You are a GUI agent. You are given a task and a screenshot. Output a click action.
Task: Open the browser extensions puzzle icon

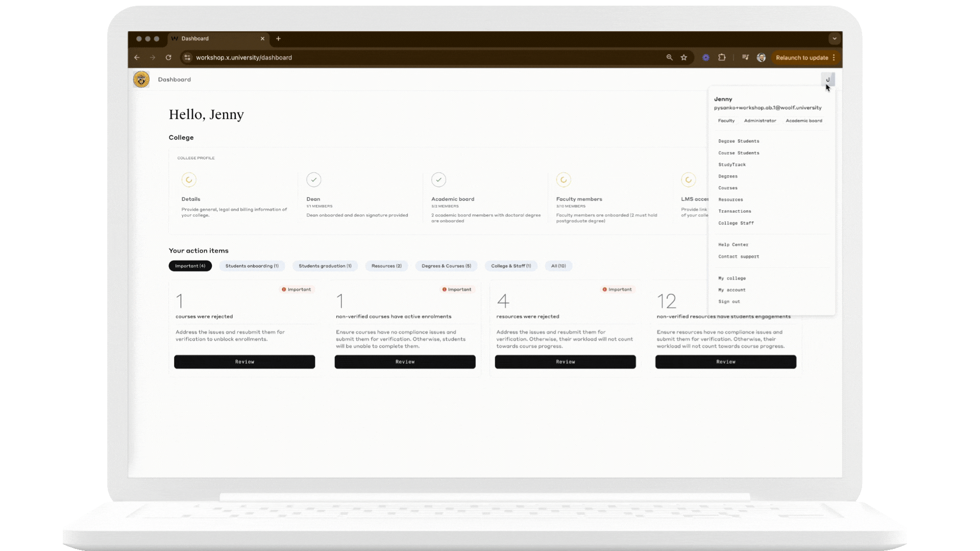[x=722, y=58]
